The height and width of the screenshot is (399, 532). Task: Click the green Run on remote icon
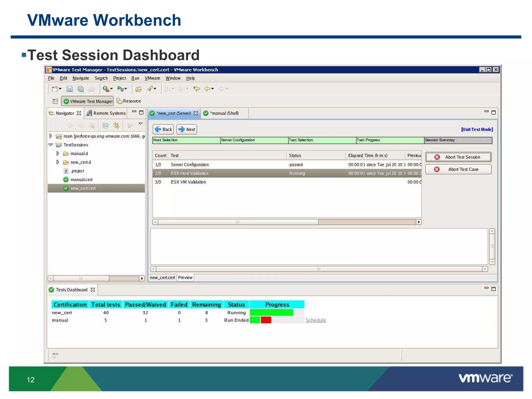click(x=120, y=89)
